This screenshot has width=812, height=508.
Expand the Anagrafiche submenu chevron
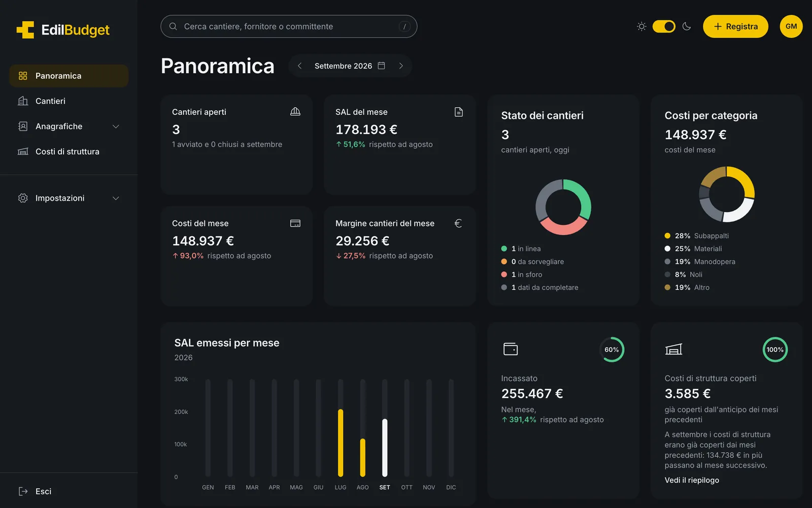(x=116, y=126)
